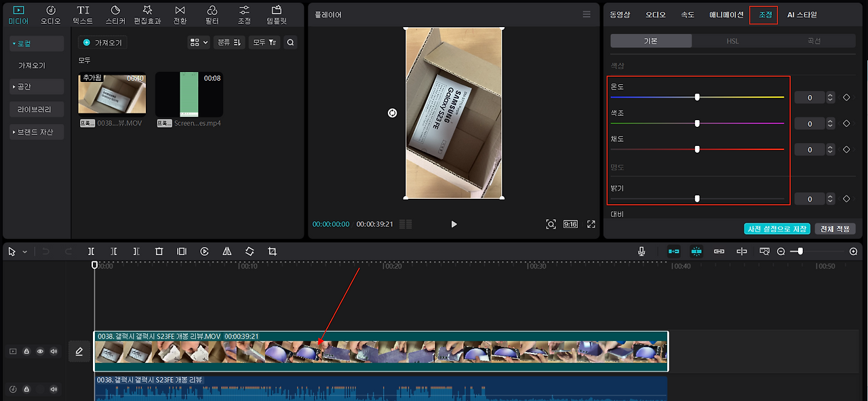Click the search magnifier in media library

[x=290, y=42]
